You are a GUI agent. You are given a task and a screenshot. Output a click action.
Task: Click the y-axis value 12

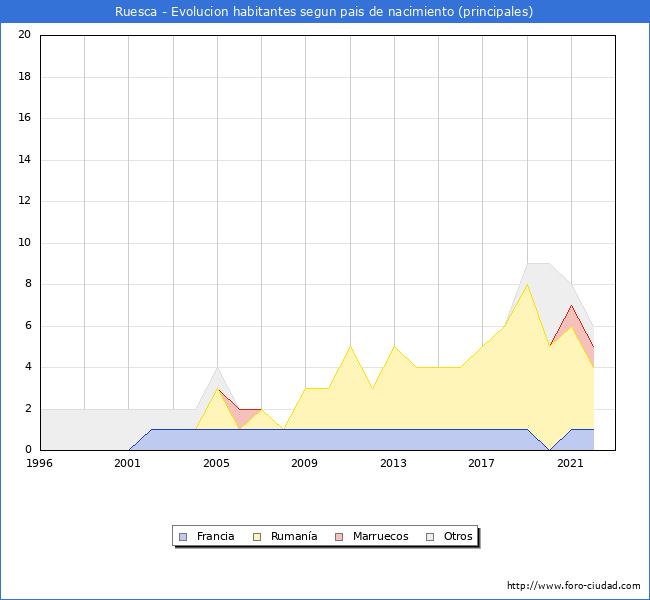click(25, 201)
